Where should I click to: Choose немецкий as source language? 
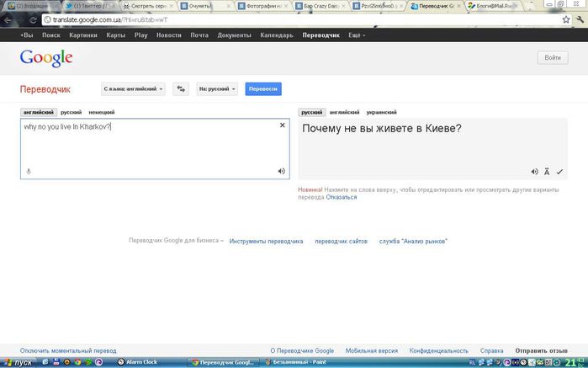click(102, 112)
